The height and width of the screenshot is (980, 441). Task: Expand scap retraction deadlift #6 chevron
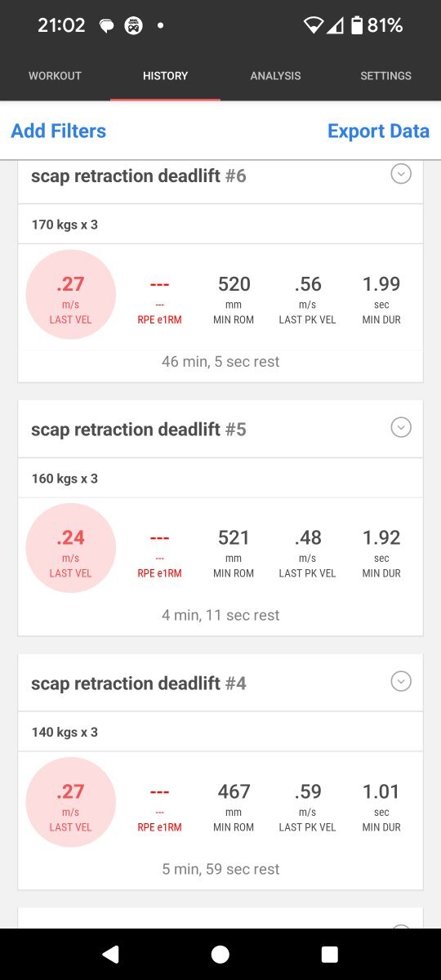point(400,173)
